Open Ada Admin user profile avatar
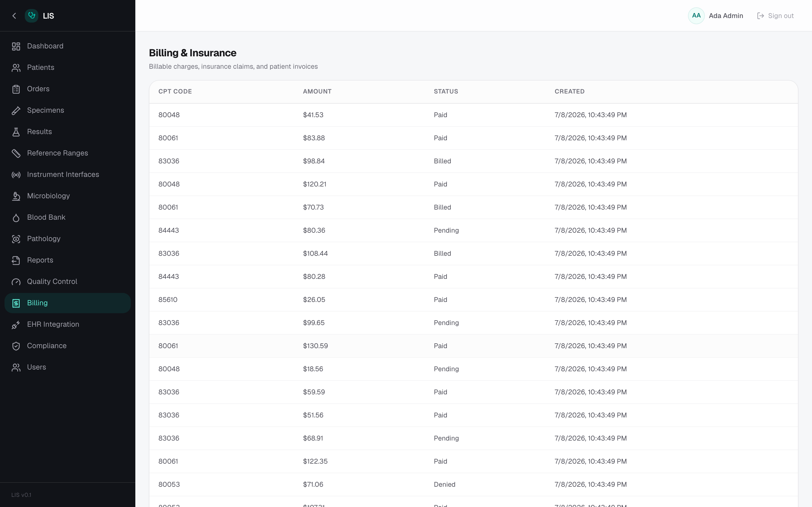This screenshot has height=507, width=812. [x=696, y=16]
